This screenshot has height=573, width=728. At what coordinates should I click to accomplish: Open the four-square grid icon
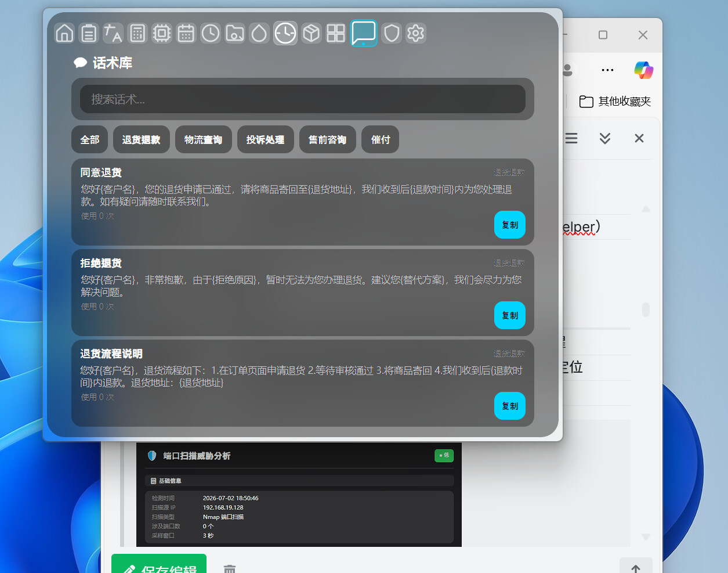(336, 33)
